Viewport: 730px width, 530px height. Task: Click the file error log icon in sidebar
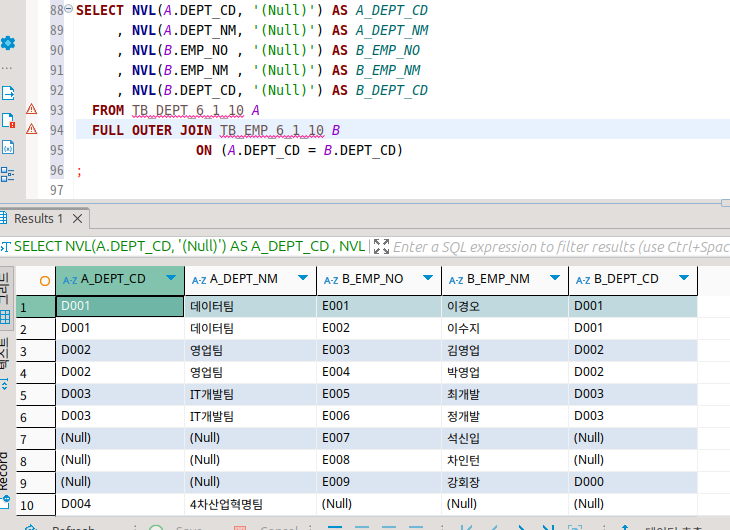8,120
